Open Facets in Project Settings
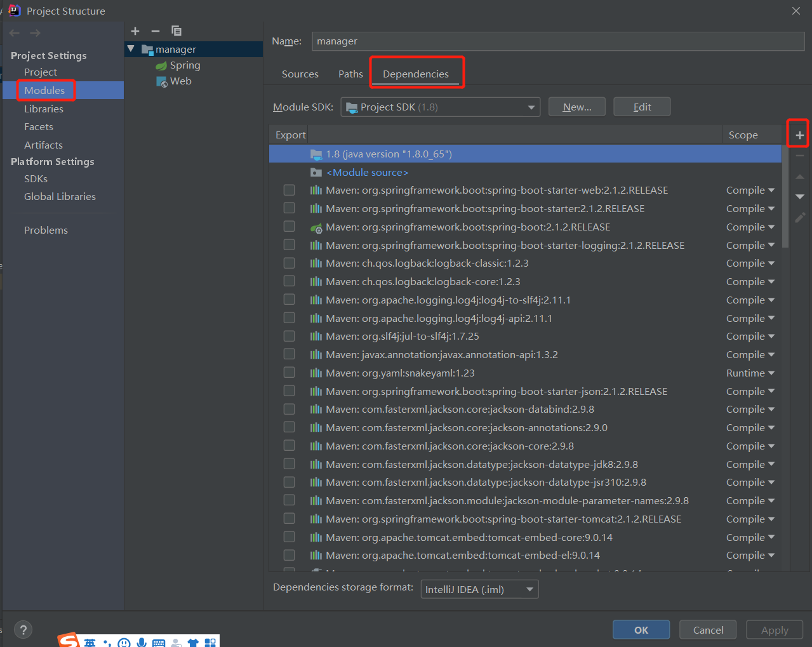The image size is (812, 647). [x=39, y=127]
